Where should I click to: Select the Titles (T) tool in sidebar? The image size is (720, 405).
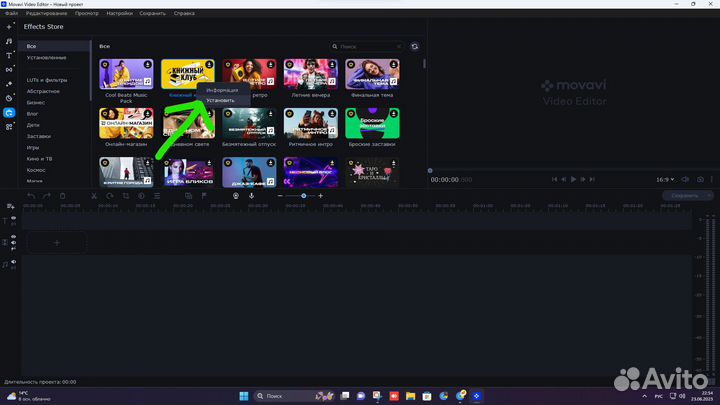click(9, 56)
